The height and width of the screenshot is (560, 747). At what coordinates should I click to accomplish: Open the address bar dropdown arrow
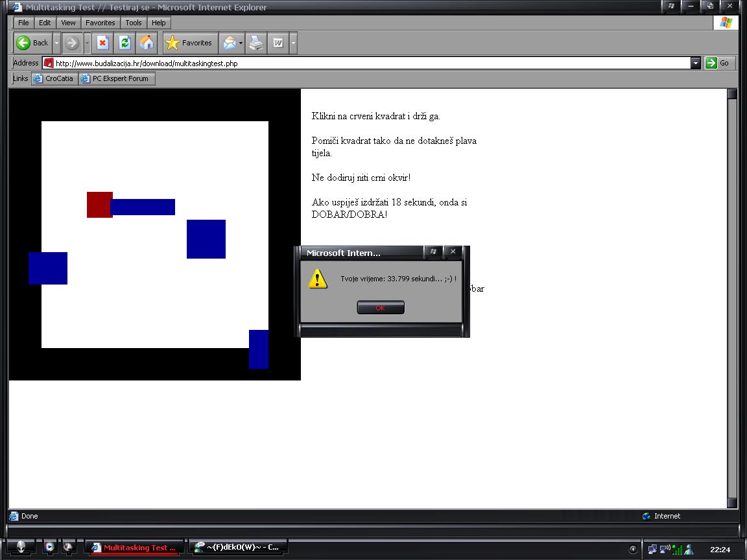(695, 63)
